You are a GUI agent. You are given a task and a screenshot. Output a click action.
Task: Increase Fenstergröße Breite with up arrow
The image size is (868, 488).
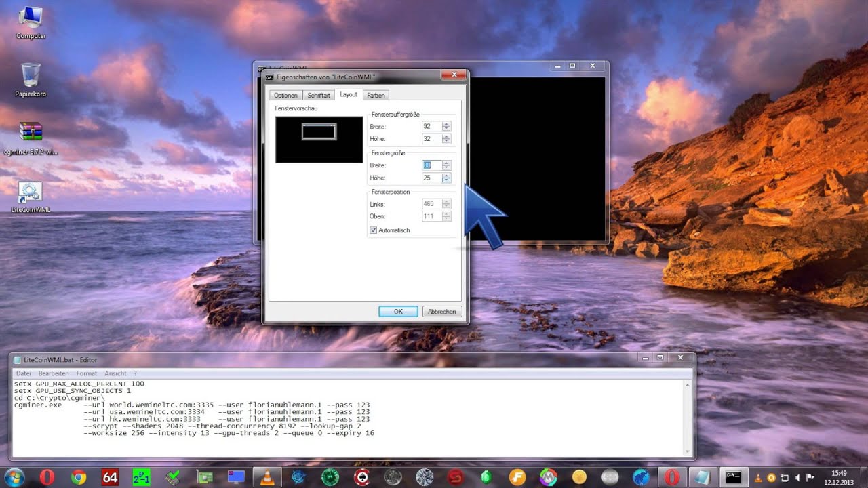(446, 163)
